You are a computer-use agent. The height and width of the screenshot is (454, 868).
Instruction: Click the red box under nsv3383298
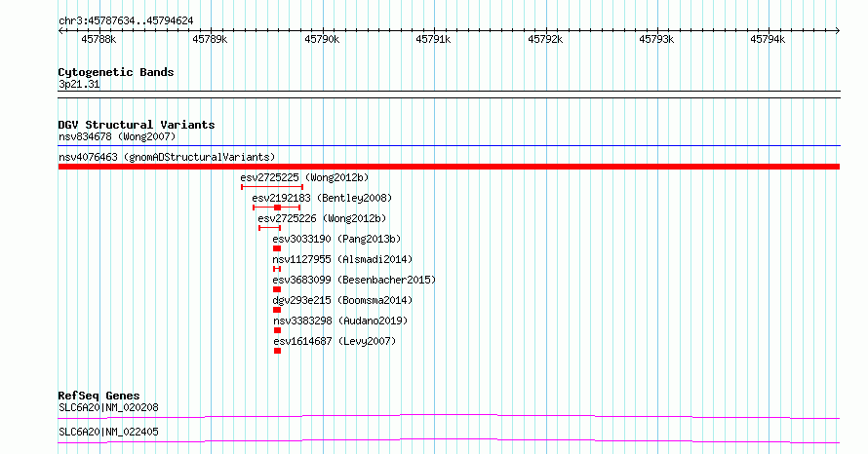[x=277, y=330]
